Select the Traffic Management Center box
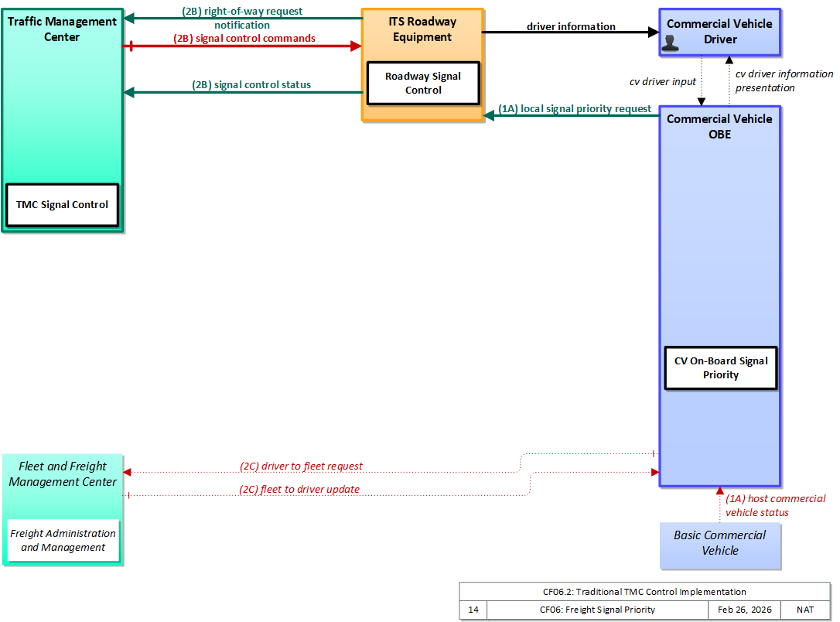The width and height of the screenshot is (840, 622). click(63, 120)
